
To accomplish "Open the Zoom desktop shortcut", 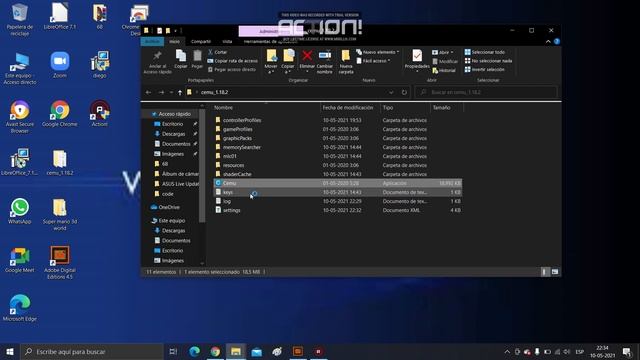I will [60, 65].
